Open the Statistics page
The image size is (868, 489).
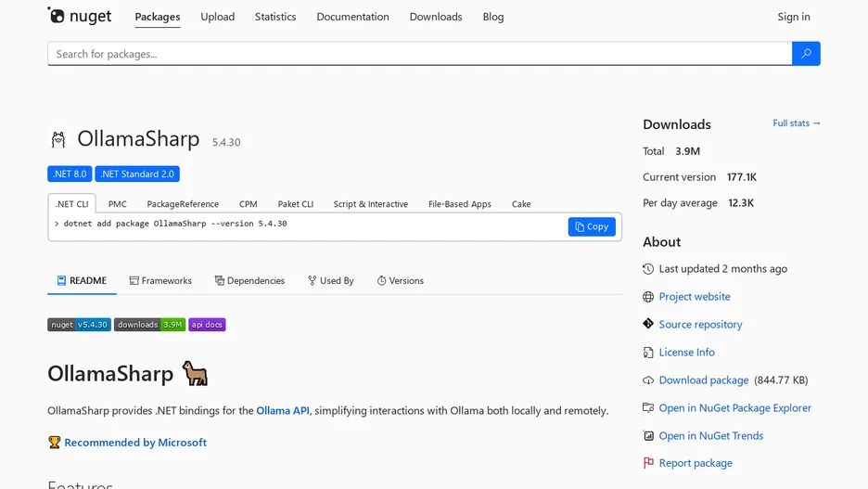tap(275, 17)
